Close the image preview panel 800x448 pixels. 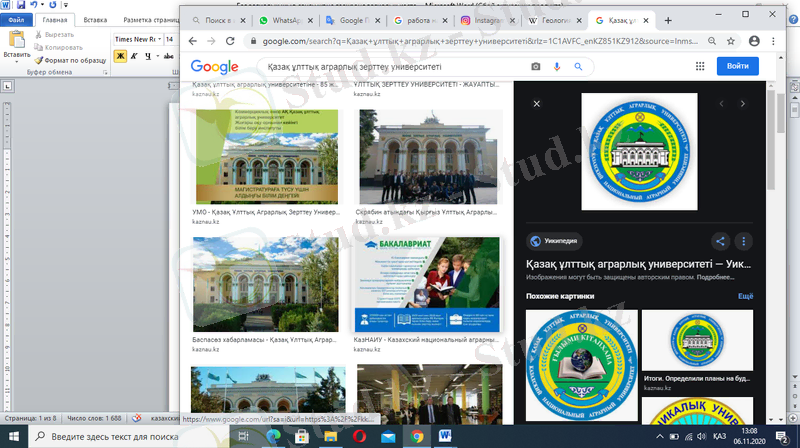tap(536, 104)
